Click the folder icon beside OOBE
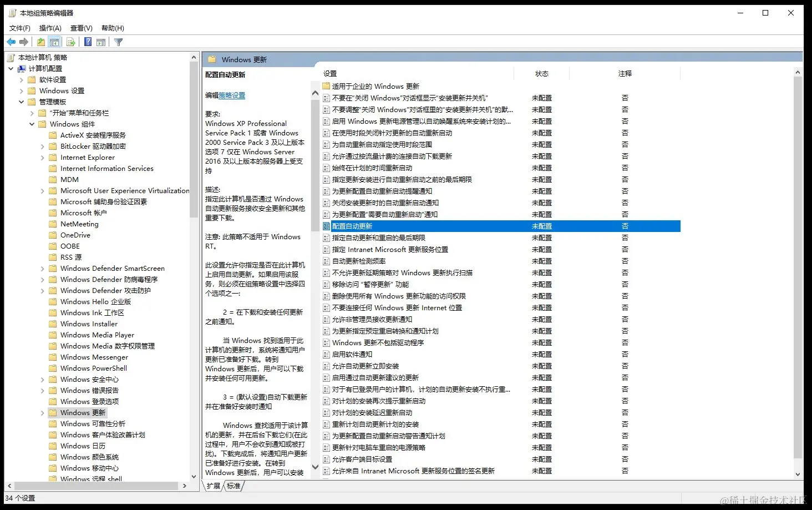812x510 pixels. [x=53, y=246]
